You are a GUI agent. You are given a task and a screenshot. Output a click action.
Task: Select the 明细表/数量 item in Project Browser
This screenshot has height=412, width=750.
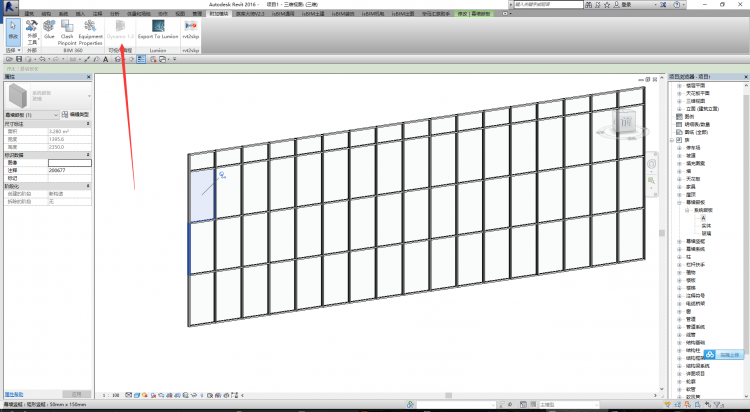click(697, 124)
